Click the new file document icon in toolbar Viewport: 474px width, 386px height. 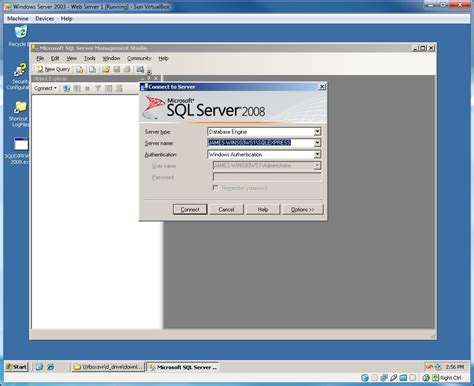click(92, 69)
